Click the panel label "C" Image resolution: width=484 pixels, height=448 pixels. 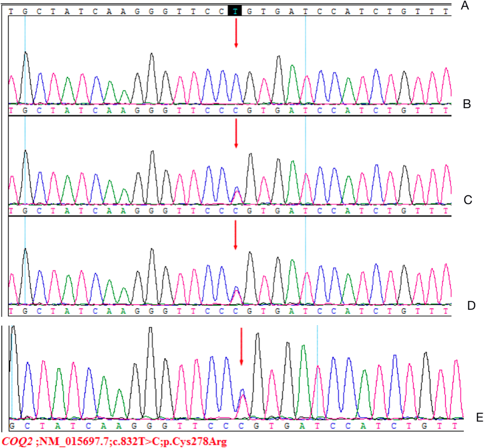(468, 200)
